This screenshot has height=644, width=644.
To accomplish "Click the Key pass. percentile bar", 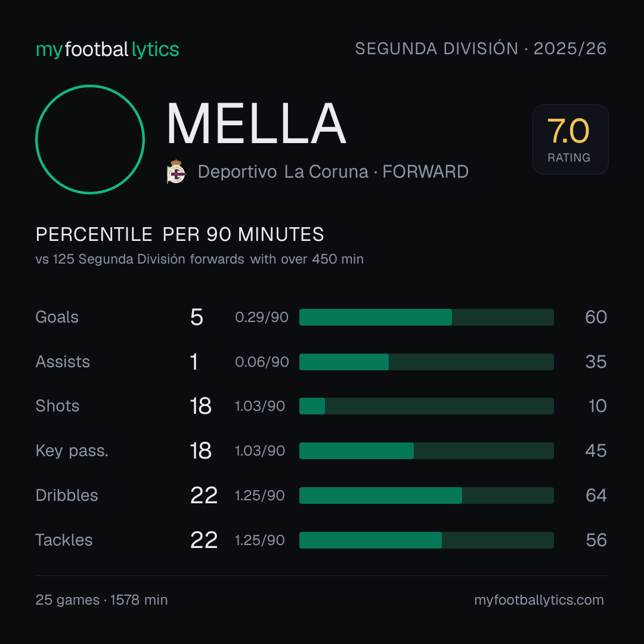I will pyautogui.click(x=426, y=451).
